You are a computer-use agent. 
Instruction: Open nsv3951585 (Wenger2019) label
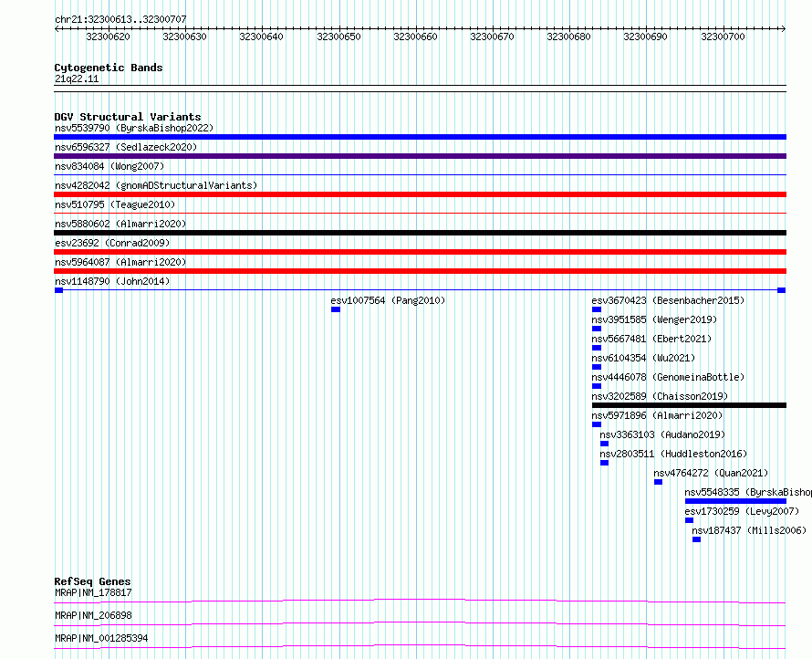tap(654, 319)
